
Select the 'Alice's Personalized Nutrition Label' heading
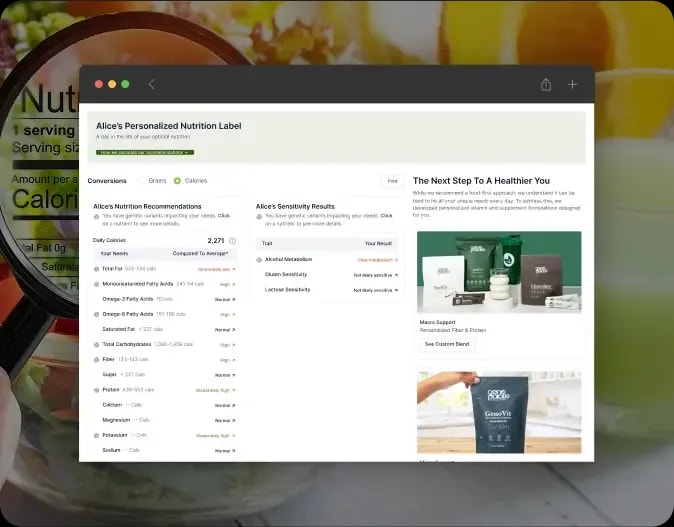coord(168,126)
